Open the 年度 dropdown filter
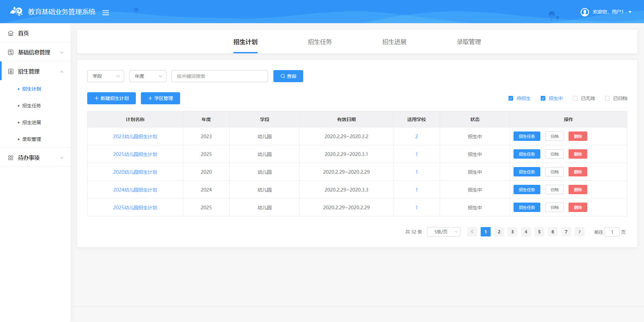This screenshot has height=322, width=644. tap(148, 76)
